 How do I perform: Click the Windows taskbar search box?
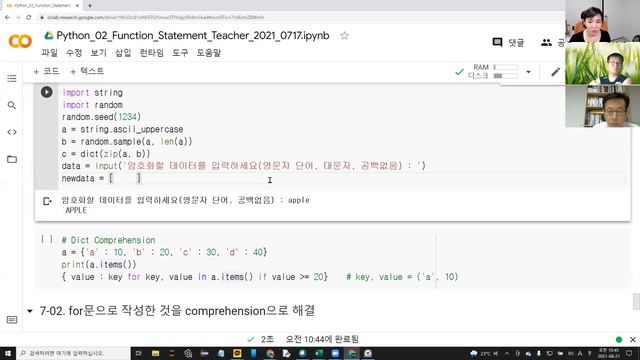point(73,353)
